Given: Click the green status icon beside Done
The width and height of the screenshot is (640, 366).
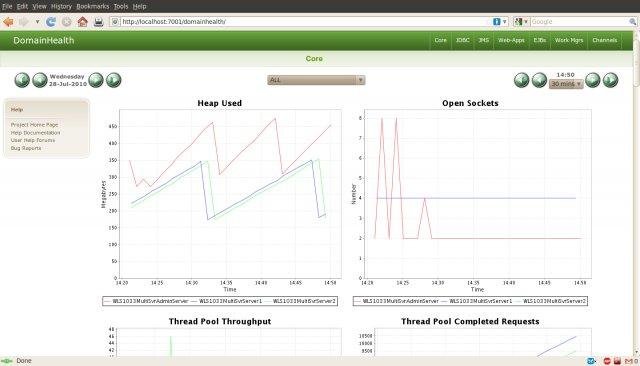Looking at the screenshot, I should [7, 361].
